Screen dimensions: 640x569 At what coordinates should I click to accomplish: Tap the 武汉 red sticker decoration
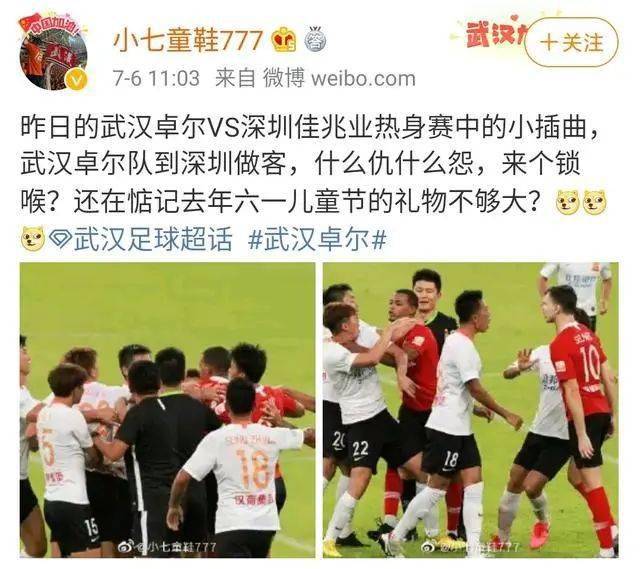pos(493,33)
